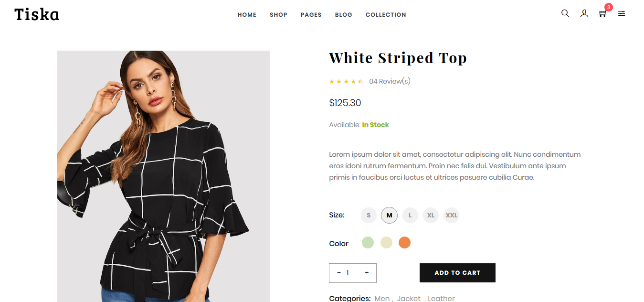Open the shopping cart icon
This screenshot has height=302, width=644.
click(x=602, y=14)
